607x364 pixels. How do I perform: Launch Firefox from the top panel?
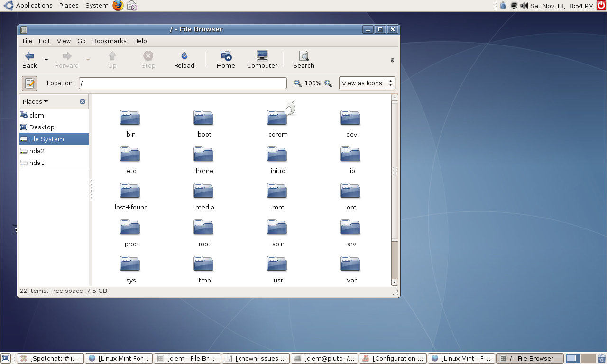click(x=118, y=5)
